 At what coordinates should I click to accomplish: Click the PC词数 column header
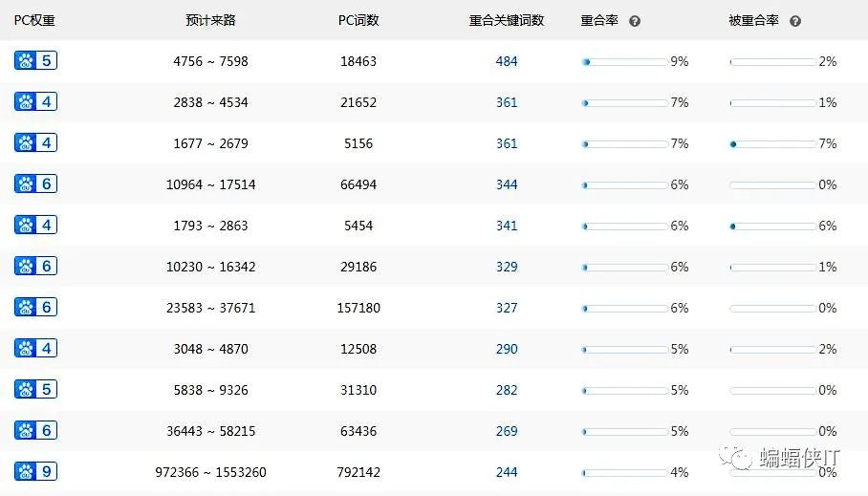[358, 20]
